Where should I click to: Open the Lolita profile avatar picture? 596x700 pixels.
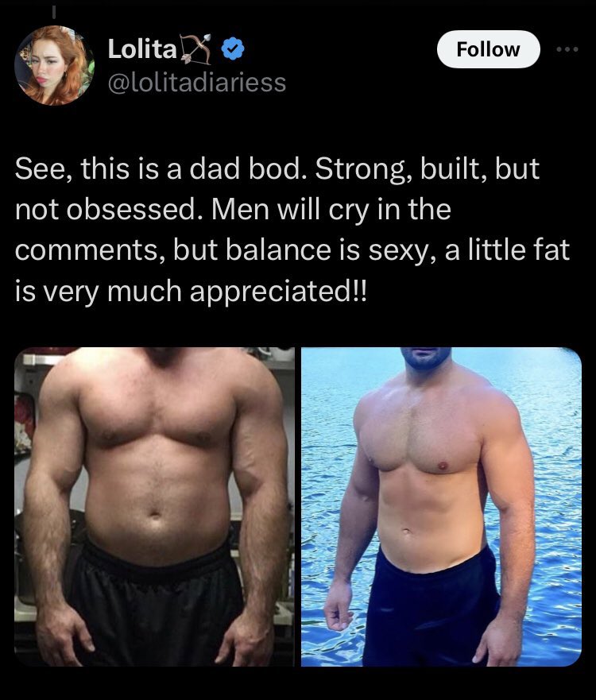click(x=55, y=65)
